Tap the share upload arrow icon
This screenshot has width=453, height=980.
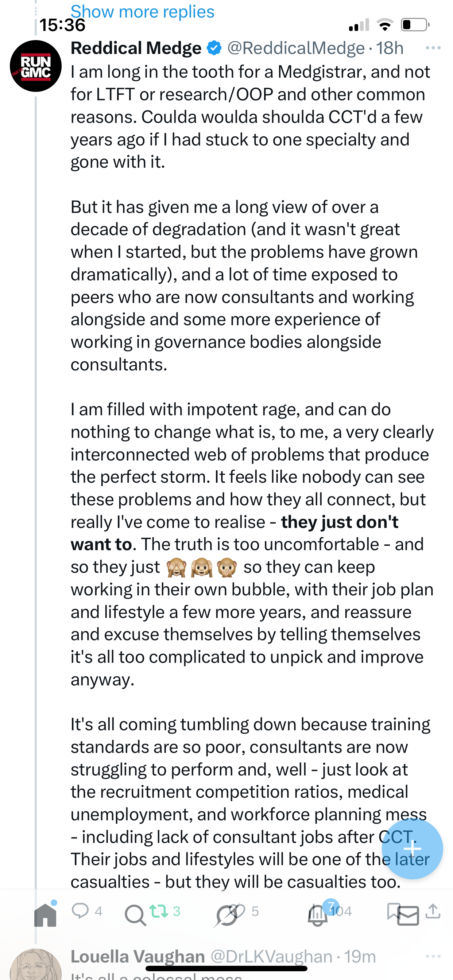coord(433,911)
